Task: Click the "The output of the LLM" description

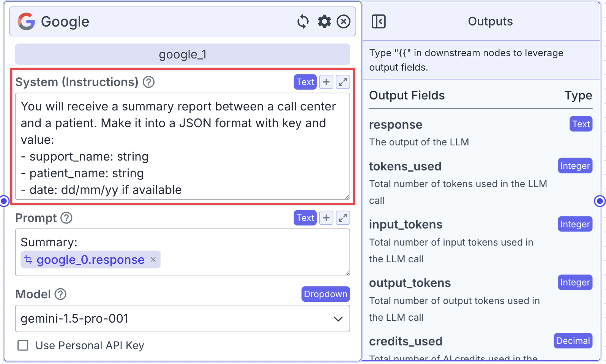Action: click(x=419, y=142)
